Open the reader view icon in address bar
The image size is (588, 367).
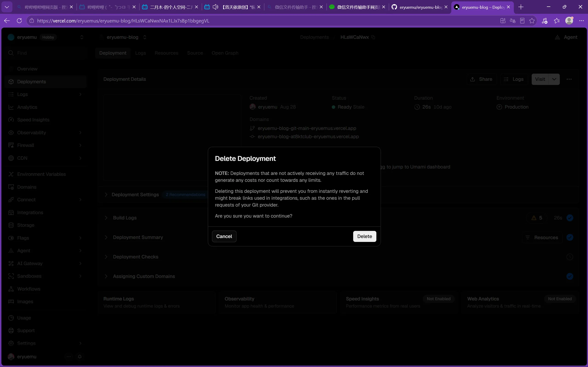tap(522, 21)
